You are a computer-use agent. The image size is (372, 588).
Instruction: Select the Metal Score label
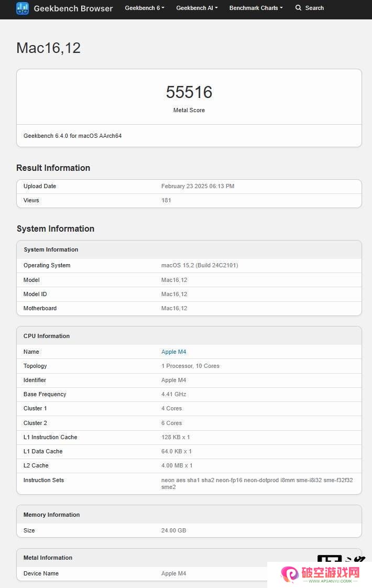click(x=189, y=110)
